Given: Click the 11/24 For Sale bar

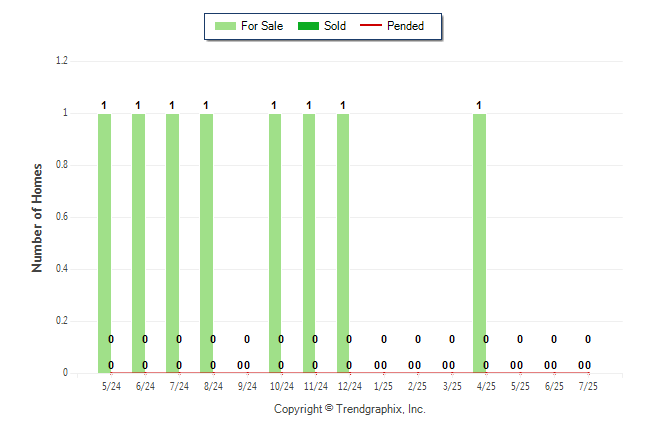Looking at the screenshot, I should coord(309,243).
